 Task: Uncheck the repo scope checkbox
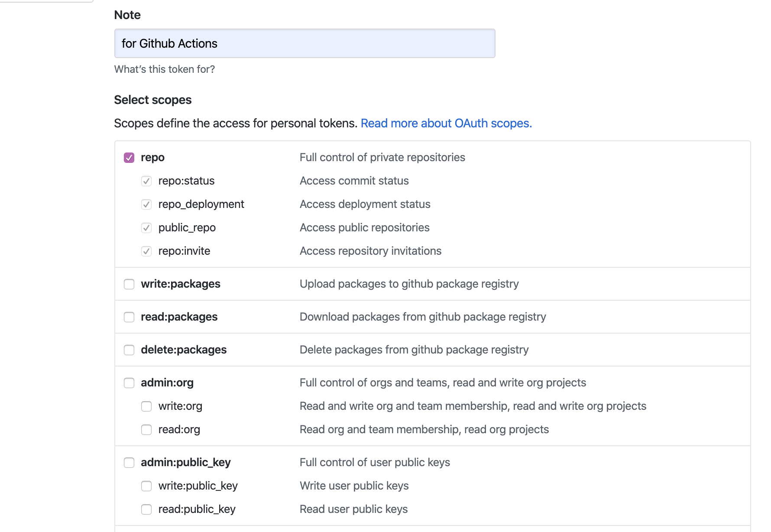click(x=129, y=158)
